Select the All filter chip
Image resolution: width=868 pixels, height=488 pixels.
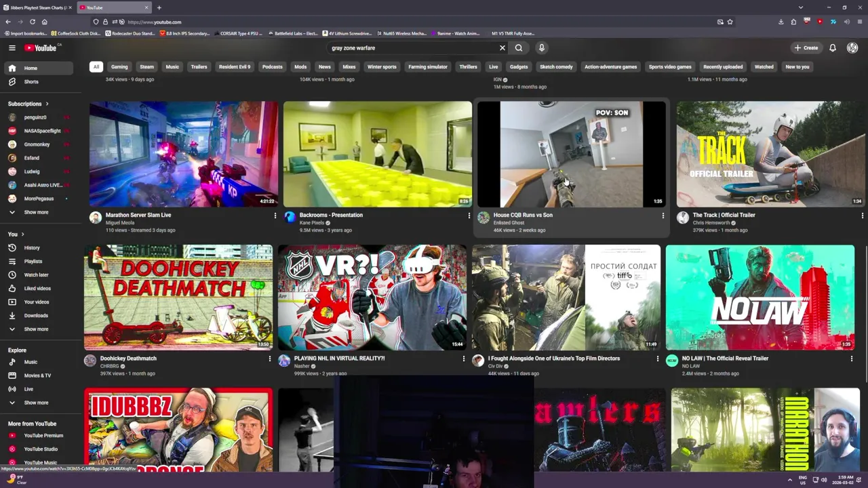pyautogui.click(x=96, y=67)
